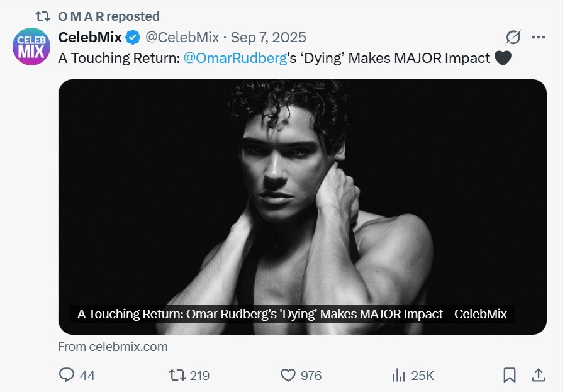The width and height of the screenshot is (565, 392).
Task: Click the "From celebmix.com" source link
Action: [x=113, y=347]
